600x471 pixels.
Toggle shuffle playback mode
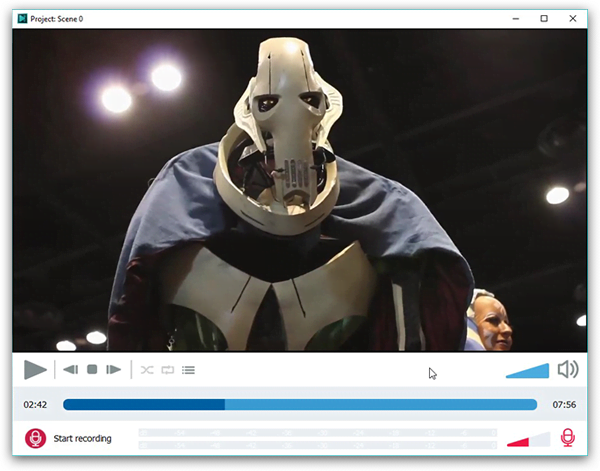(147, 370)
